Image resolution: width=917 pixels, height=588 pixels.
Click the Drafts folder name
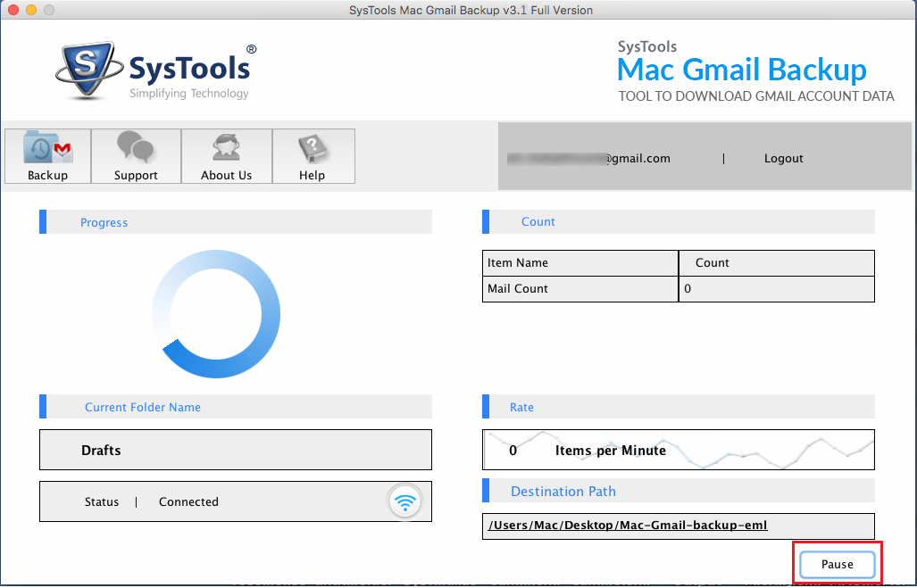point(101,450)
